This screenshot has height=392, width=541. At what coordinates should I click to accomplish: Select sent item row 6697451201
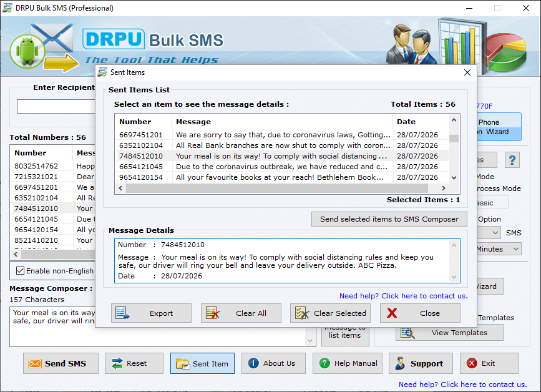(281, 135)
